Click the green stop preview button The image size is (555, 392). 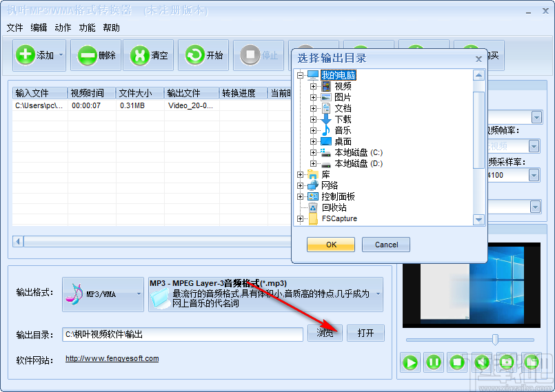pos(457,362)
